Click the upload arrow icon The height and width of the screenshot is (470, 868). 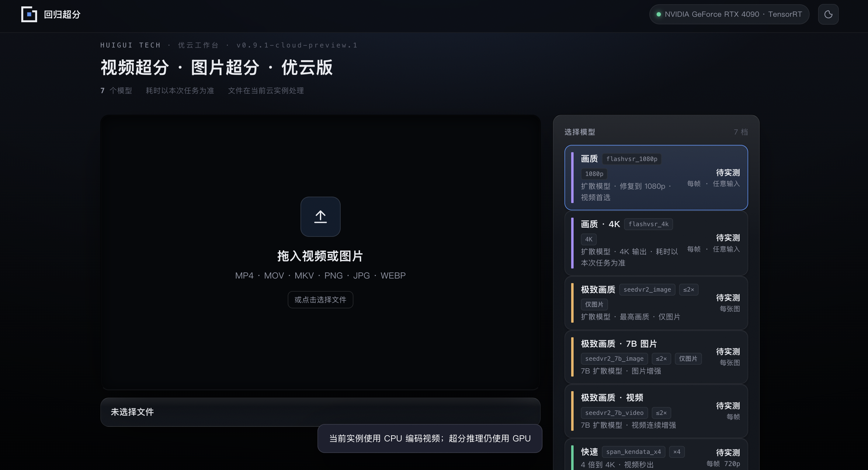coord(320,217)
